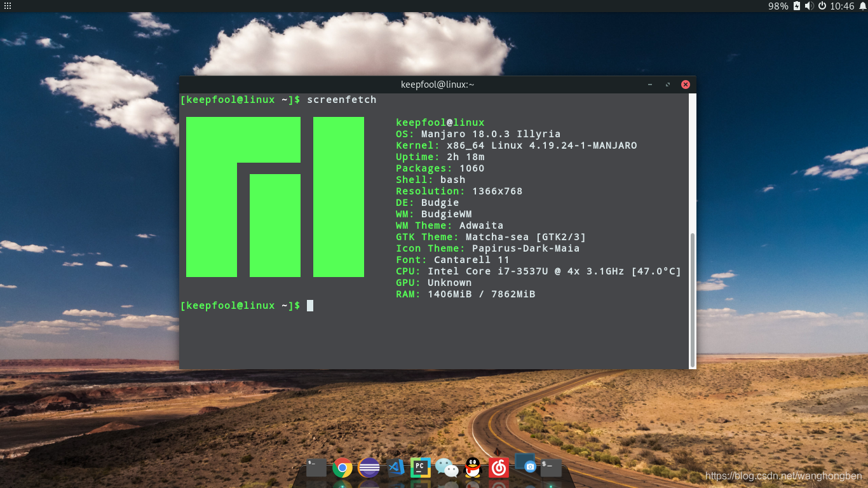Open PyCharm from the dock

420,468
